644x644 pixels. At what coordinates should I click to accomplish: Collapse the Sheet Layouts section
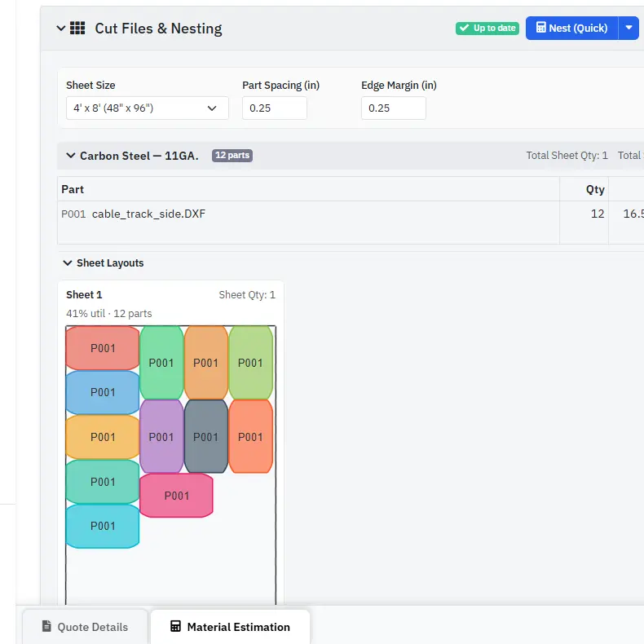68,263
